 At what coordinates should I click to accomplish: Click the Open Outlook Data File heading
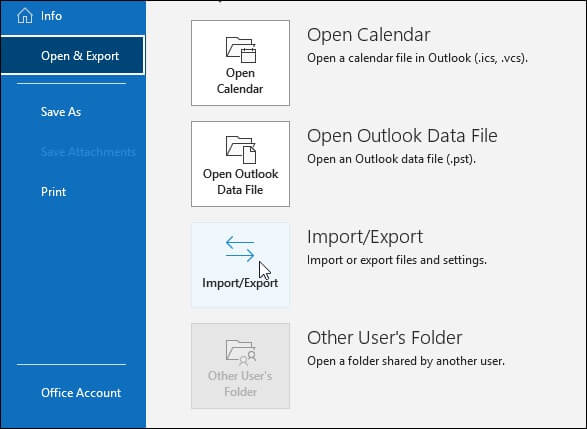[x=402, y=136]
